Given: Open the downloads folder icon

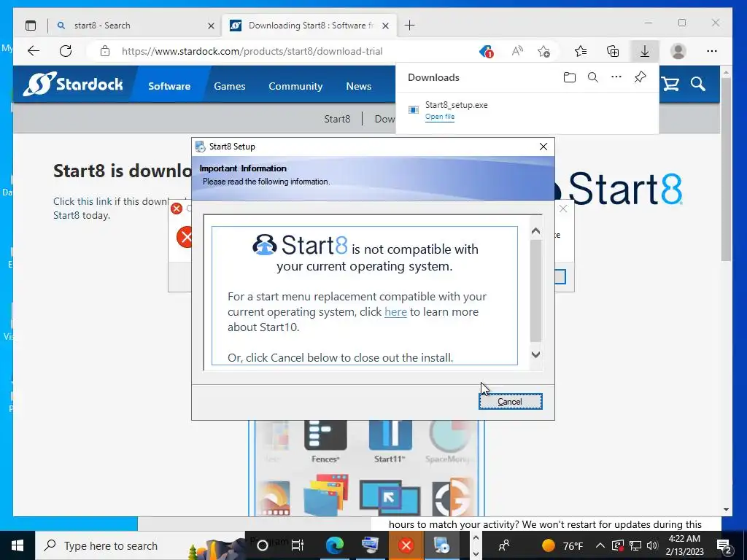Looking at the screenshot, I should [x=569, y=77].
